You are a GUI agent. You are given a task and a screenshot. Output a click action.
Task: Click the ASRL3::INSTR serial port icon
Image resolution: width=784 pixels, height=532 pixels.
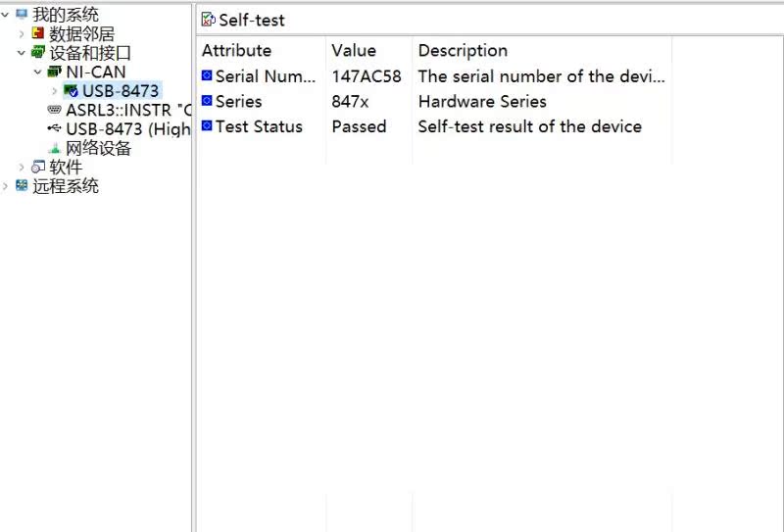point(55,109)
